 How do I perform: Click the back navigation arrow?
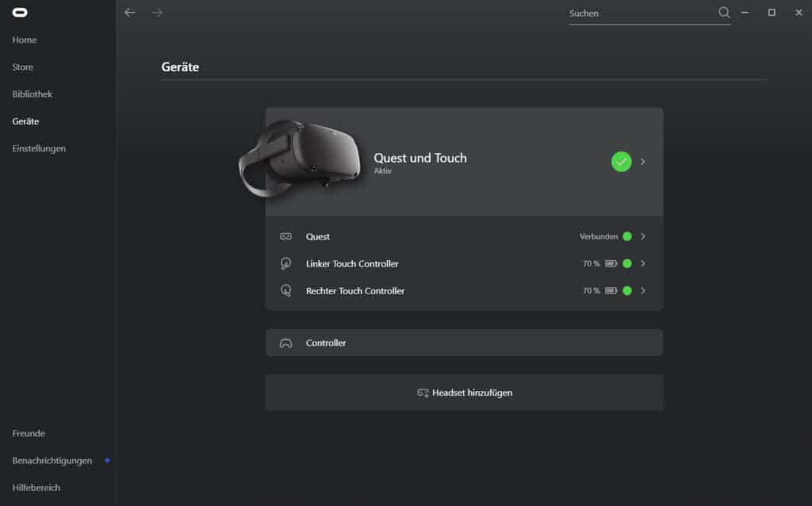click(x=130, y=13)
